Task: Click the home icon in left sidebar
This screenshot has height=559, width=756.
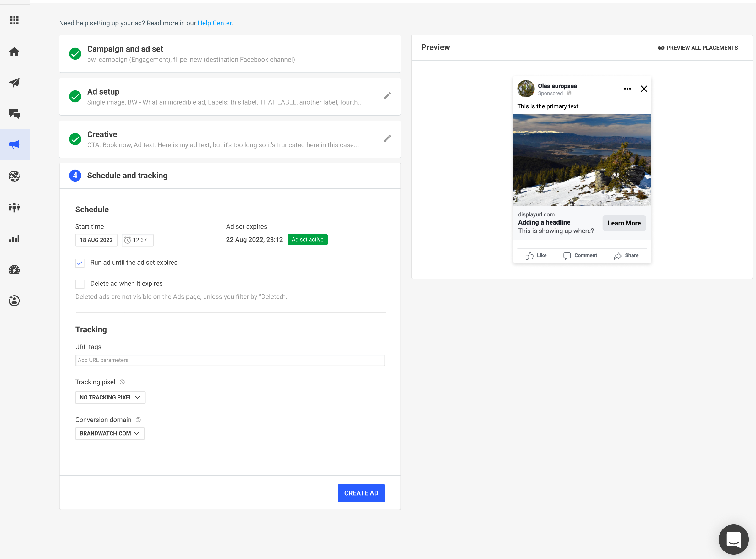Action: point(15,51)
